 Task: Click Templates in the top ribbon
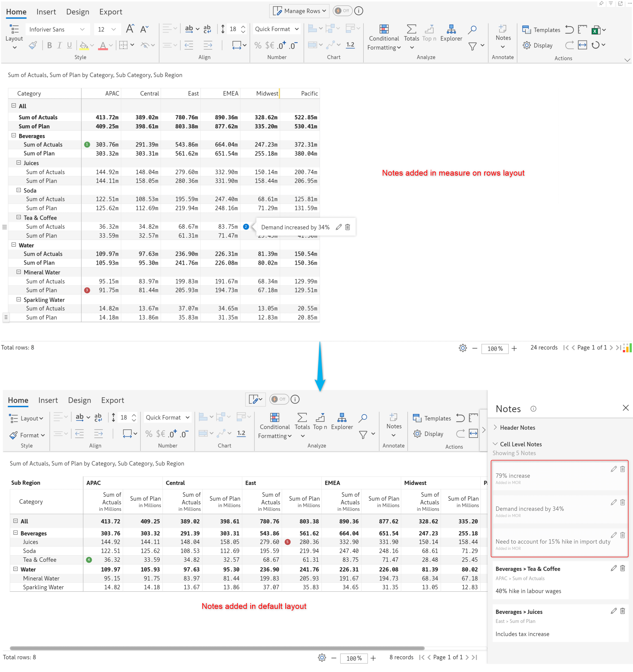(541, 30)
